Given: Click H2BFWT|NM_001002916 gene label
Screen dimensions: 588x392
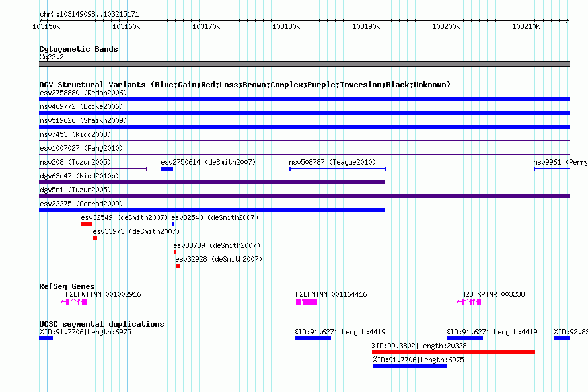Looking at the screenshot, I should click(x=103, y=294).
